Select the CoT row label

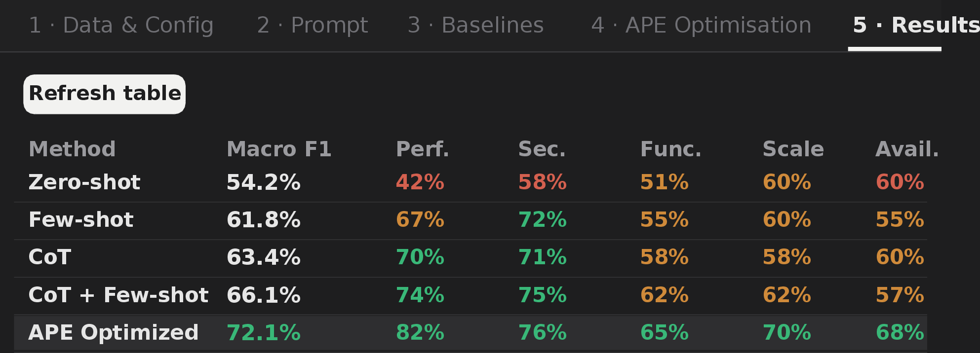point(50,257)
